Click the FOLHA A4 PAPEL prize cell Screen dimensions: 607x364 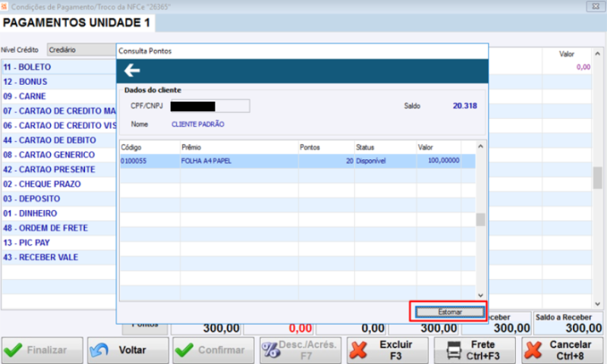(x=239, y=161)
